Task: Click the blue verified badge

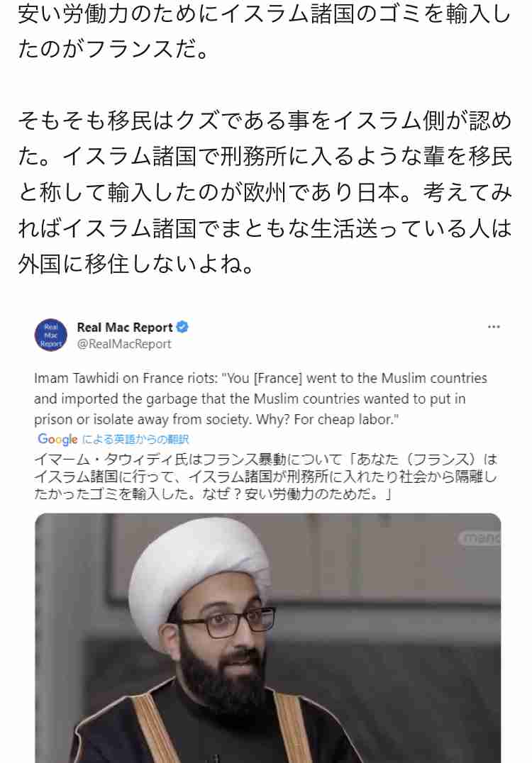Action: [x=182, y=327]
